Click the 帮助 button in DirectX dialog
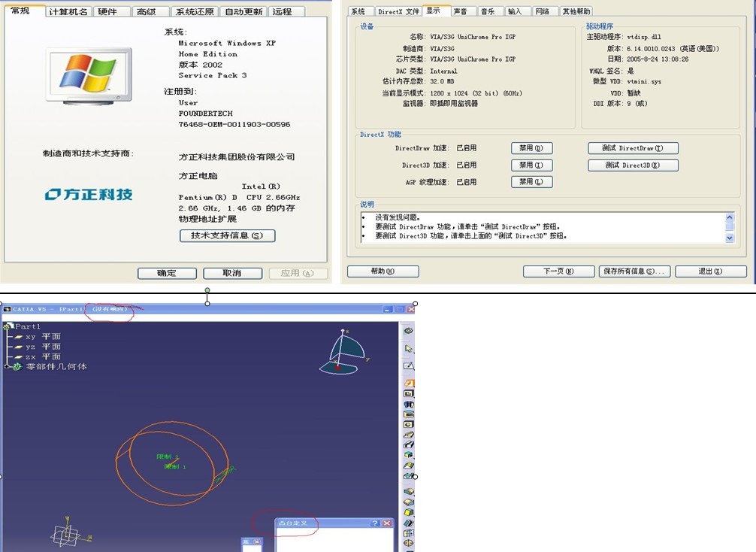The width and height of the screenshot is (756, 552). coord(383,271)
